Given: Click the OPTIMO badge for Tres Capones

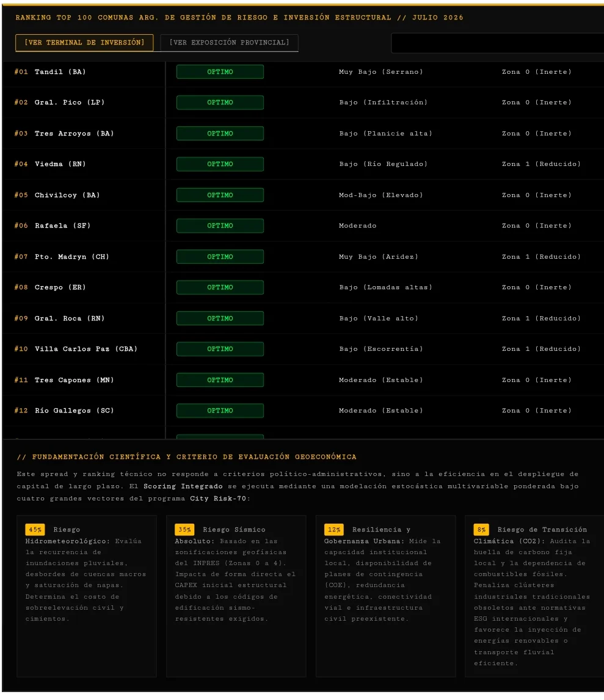Looking at the screenshot, I should [x=220, y=380].
